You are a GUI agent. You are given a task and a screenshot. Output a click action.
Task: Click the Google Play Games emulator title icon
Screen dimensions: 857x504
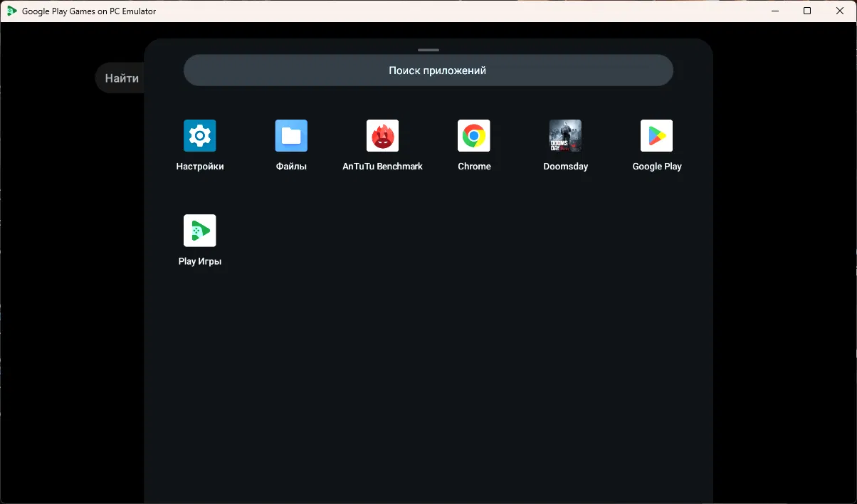(x=12, y=11)
